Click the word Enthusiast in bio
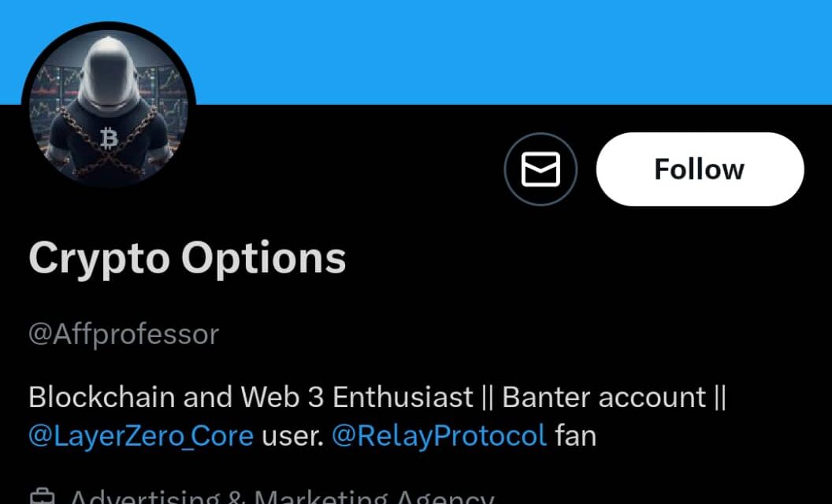 (x=403, y=397)
